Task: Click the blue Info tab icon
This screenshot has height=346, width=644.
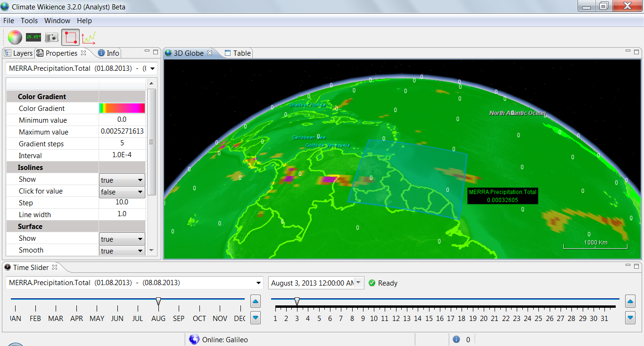Action: point(101,53)
